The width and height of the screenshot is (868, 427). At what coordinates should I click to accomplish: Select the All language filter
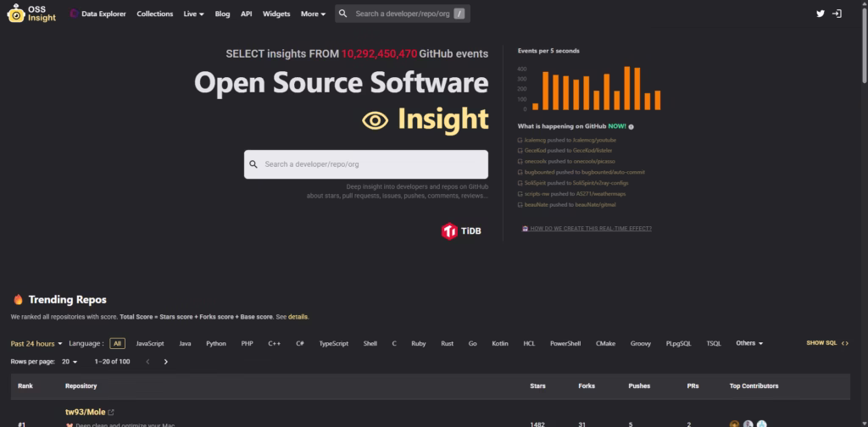coord(117,343)
